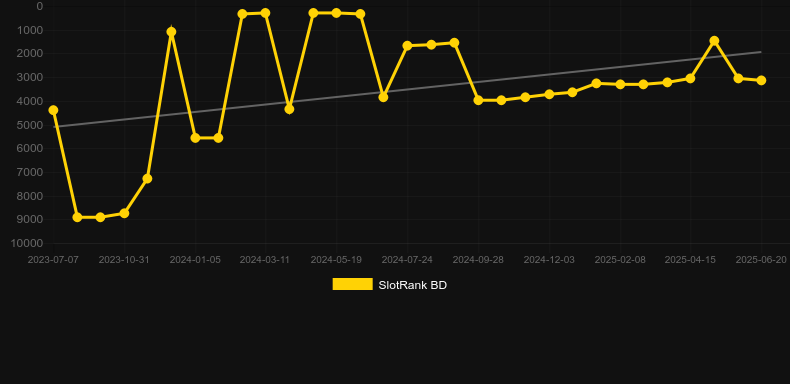Click the 2023-10-31 date label
This screenshot has height=384, width=790.
coord(124,260)
